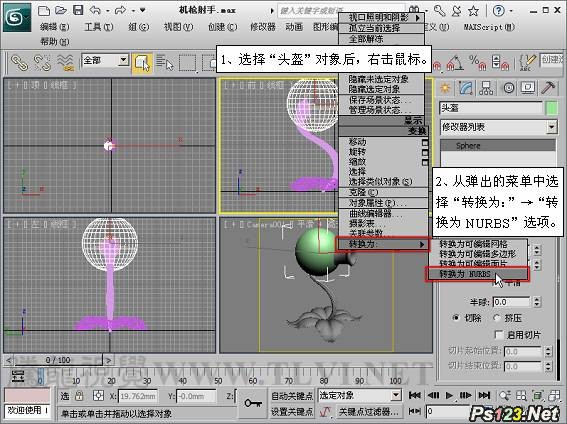This screenshot has height=424, width=567.
Task: Open the help question mark icon
Action: click(x=498, y=11)
